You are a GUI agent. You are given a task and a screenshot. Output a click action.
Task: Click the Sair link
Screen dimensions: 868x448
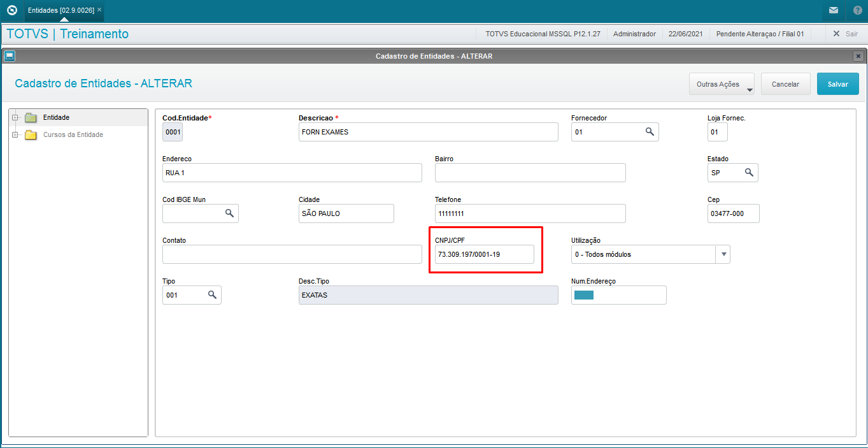851,34
